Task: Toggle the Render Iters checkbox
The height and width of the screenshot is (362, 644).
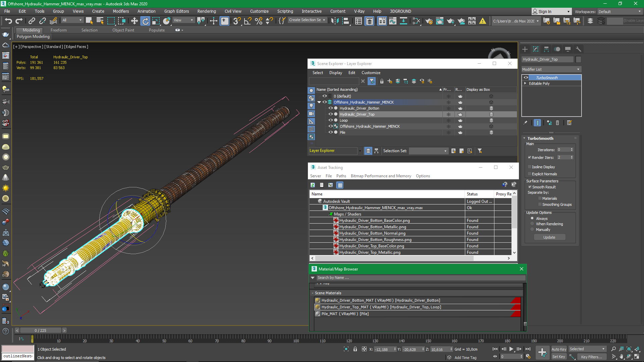Action: 530,158
